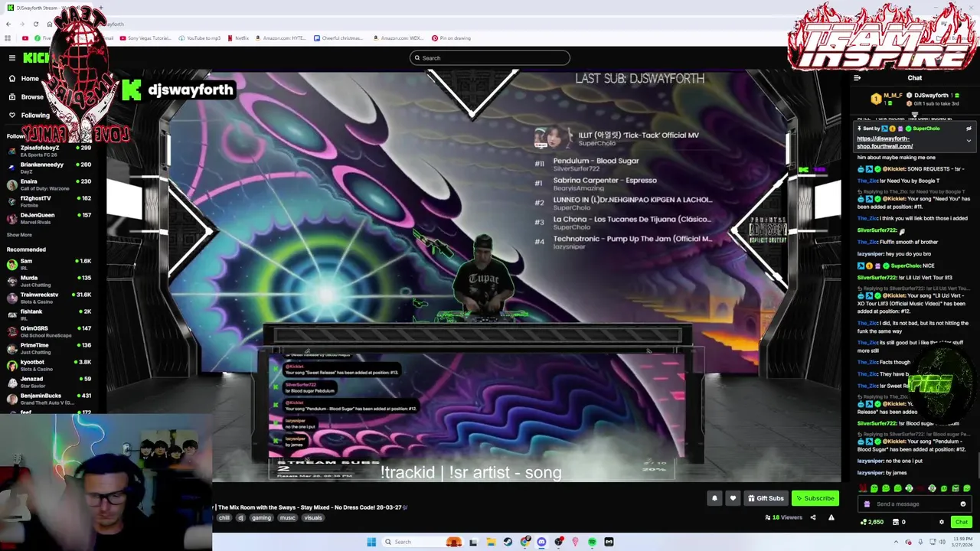Open recommended channel Sam
The width and height of the screenshot is (980, 551).
49,264
